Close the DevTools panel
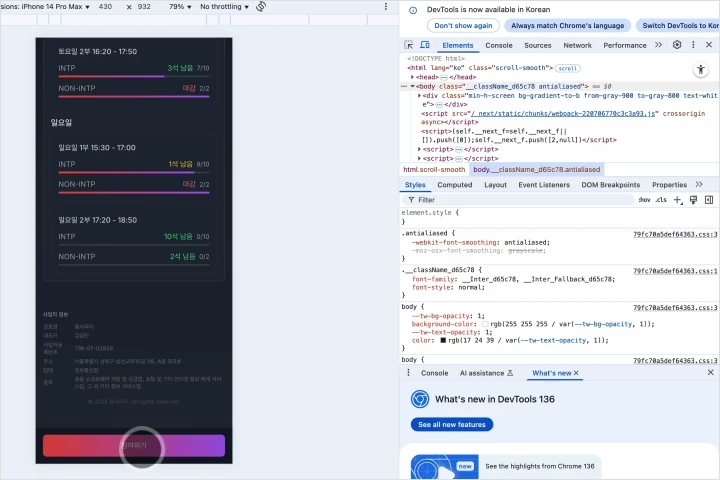 pyautogui.click(x=709, y=45)
